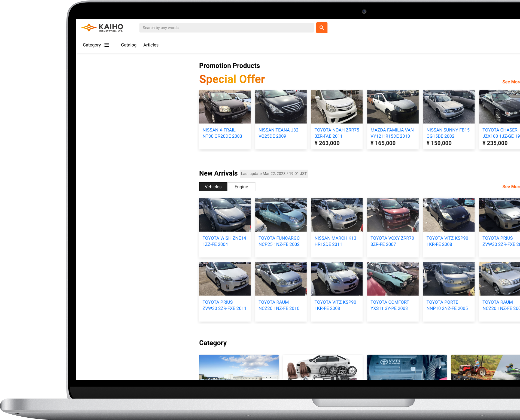Click the Toyota Porte photo
This screenshot has width=520, height=420.
tap(449, 279)
